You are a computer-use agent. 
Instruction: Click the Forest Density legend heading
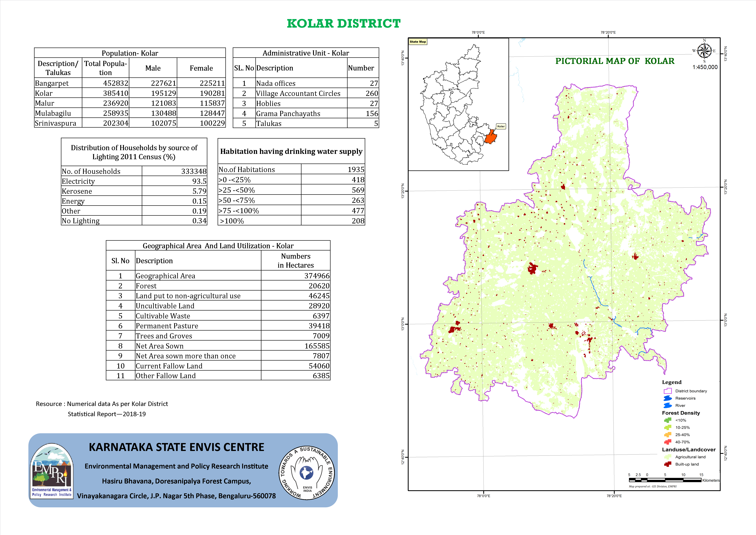coord(681,413)
